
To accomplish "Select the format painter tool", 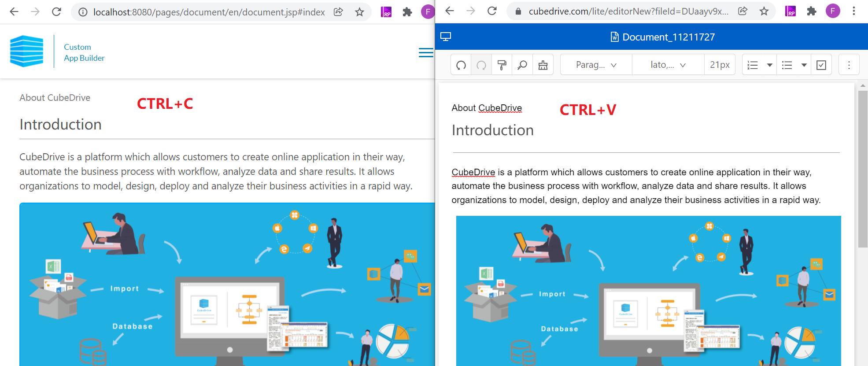I will 502,65.
